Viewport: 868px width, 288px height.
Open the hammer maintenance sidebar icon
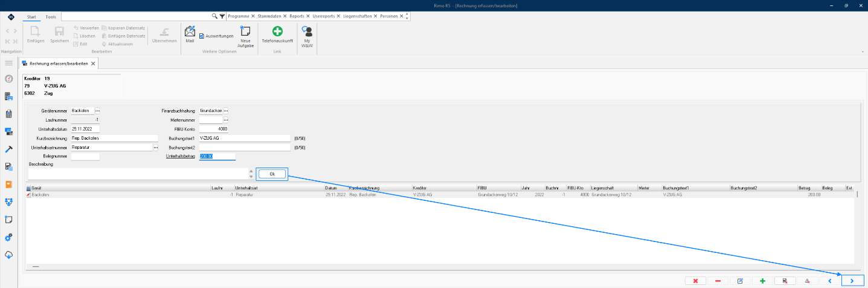tap(8, 149)
